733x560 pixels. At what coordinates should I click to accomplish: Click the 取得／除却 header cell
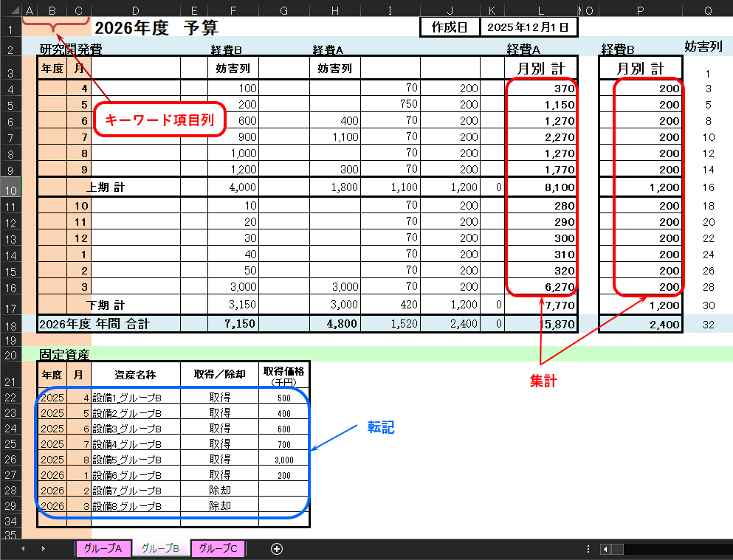click(219, 375)
